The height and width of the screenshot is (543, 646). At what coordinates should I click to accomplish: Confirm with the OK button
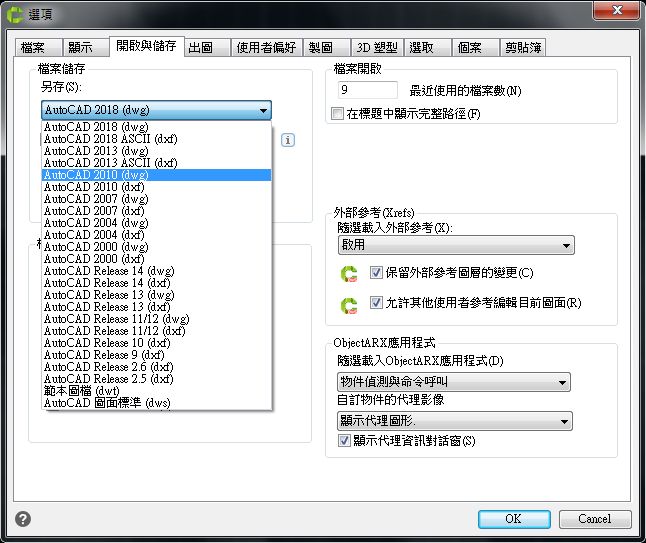[x=514, y=519]
